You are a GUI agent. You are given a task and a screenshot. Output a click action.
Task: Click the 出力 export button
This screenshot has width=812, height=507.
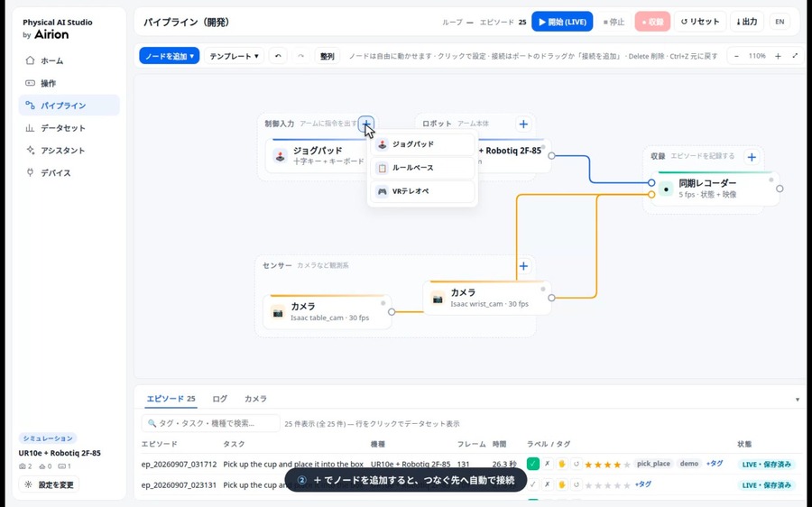(747, 22)
